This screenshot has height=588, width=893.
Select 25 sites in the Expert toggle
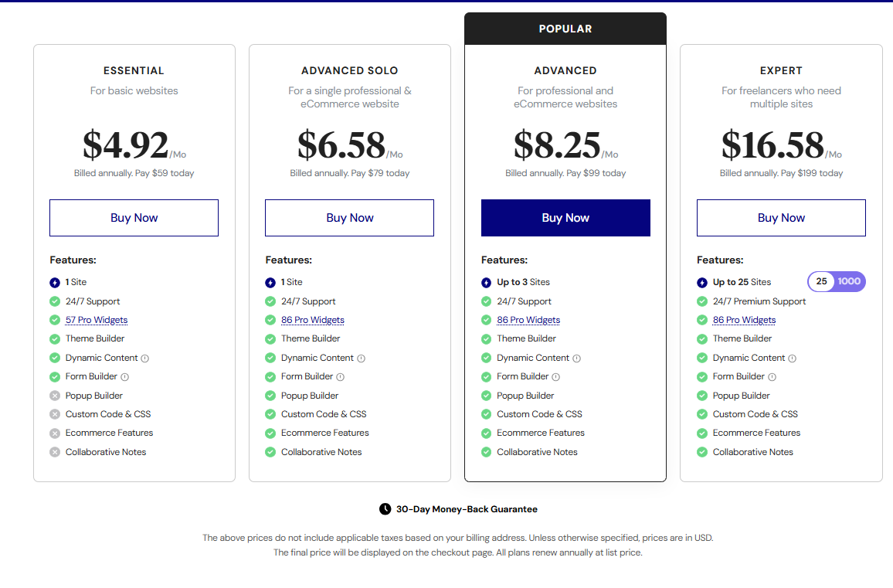821,281
